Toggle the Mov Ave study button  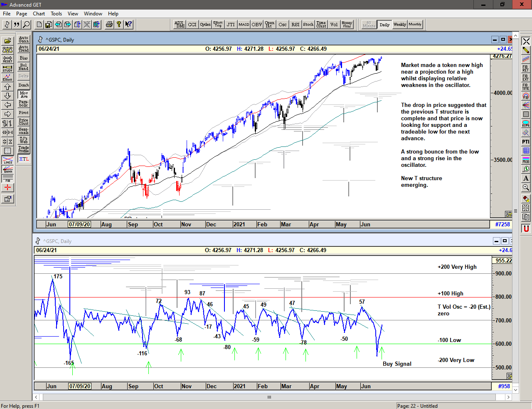pos(24,94)
